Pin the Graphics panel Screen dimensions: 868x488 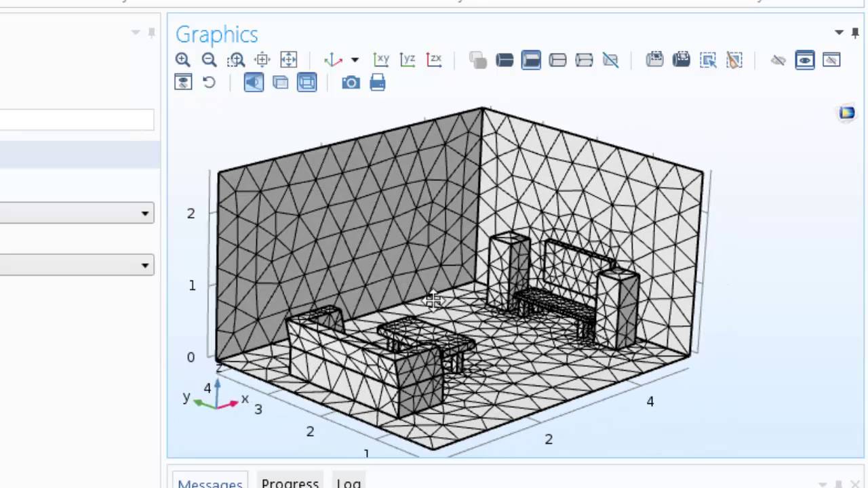(855, 32)
